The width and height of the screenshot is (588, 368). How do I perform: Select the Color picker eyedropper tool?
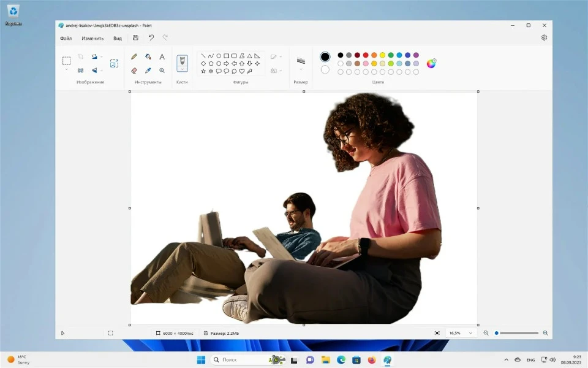click(x=148, y=71)
